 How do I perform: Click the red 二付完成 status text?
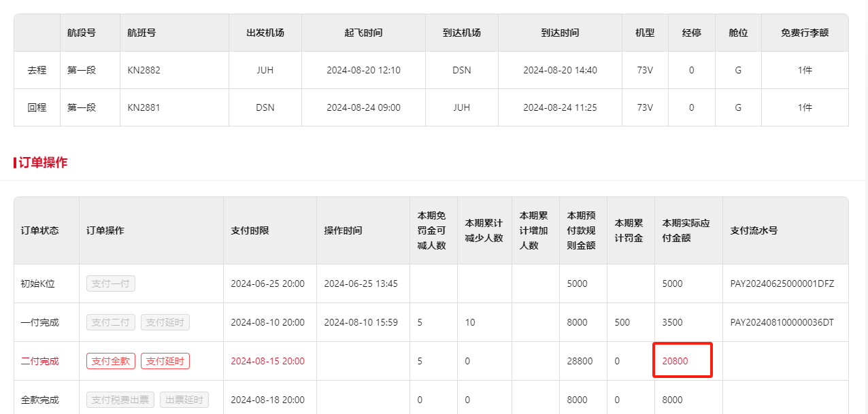(39, 361)
